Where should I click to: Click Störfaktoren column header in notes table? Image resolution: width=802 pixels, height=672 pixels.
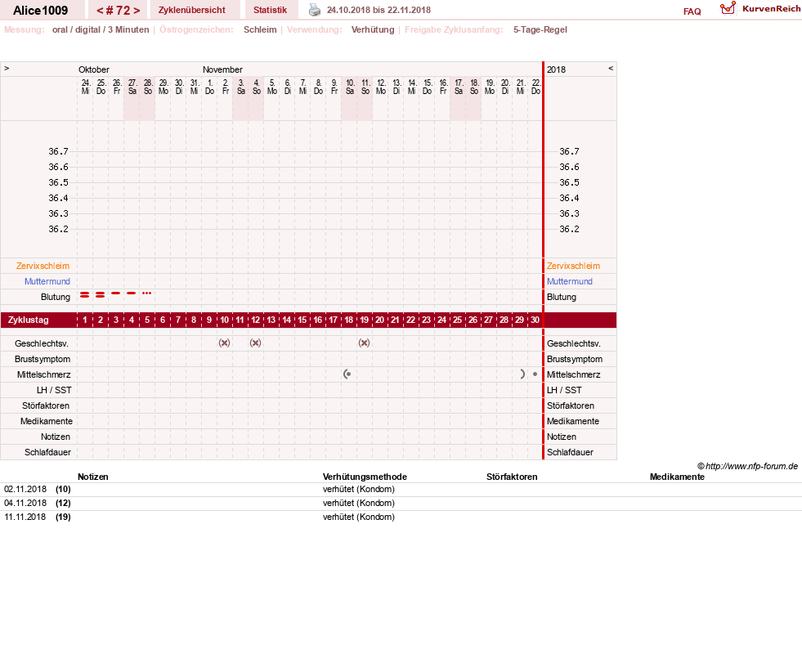pyautogui.click(x=512, y=477)
